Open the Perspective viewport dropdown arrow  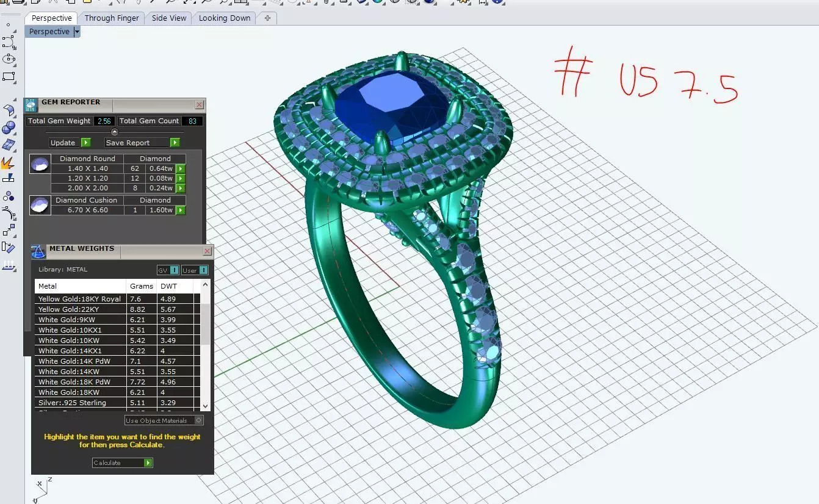(x=77, y=32)
